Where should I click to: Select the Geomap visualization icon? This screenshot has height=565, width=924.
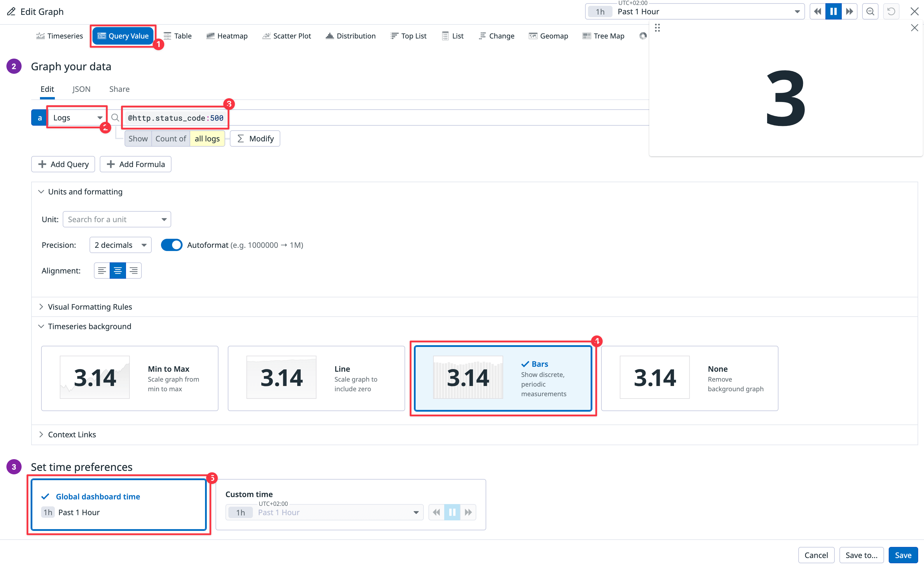click(x=533, y=36)
